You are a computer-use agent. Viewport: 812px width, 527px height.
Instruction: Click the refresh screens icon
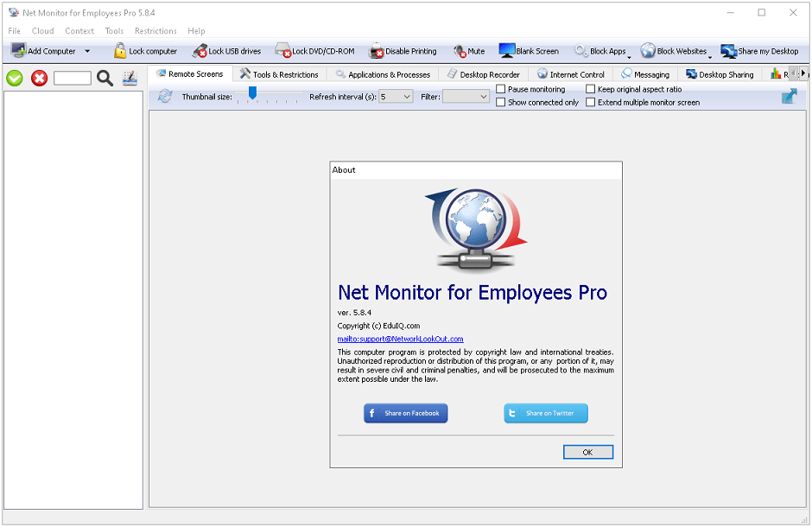point(165,96)
